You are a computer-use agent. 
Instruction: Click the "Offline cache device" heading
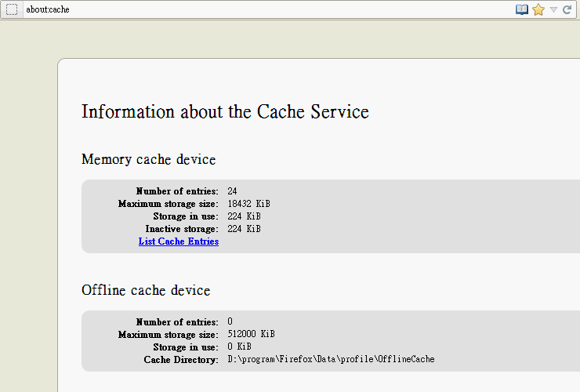(146, 291)
